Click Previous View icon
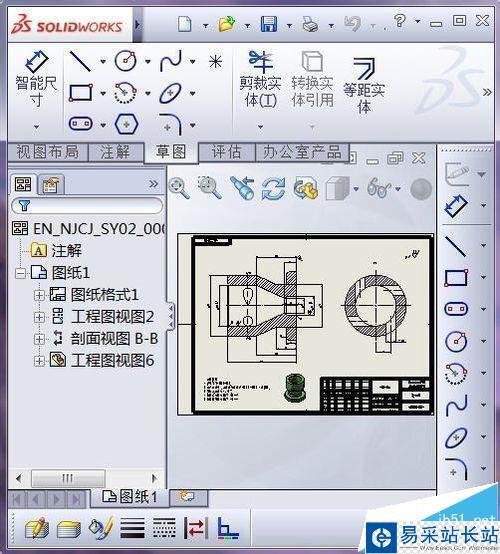 pos(242,187)
